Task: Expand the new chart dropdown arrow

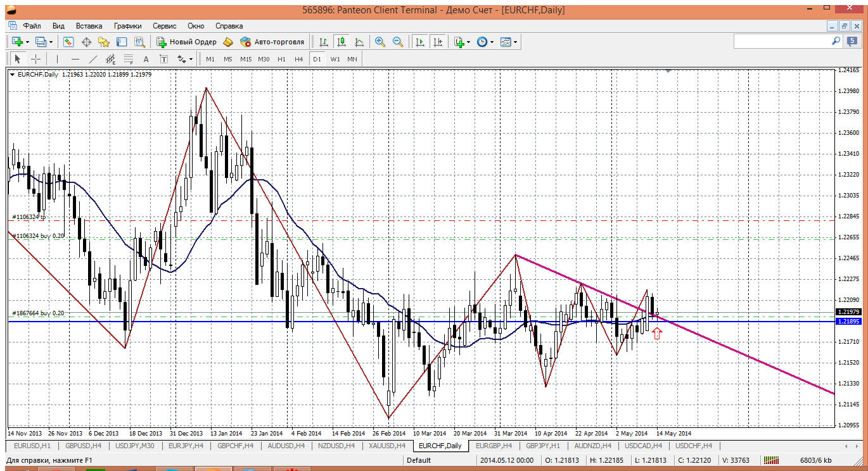Action: pos(28,42)
